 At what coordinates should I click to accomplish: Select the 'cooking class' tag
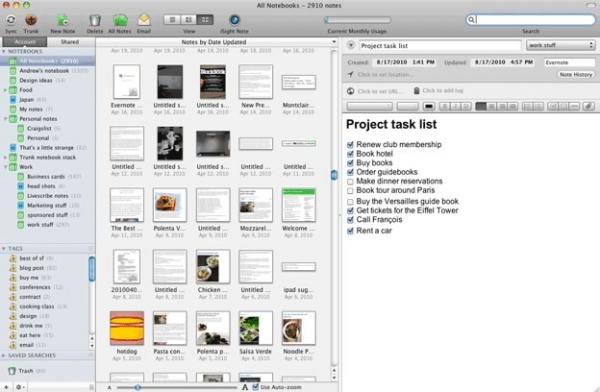pyautogui.click(x=37, y=306)
